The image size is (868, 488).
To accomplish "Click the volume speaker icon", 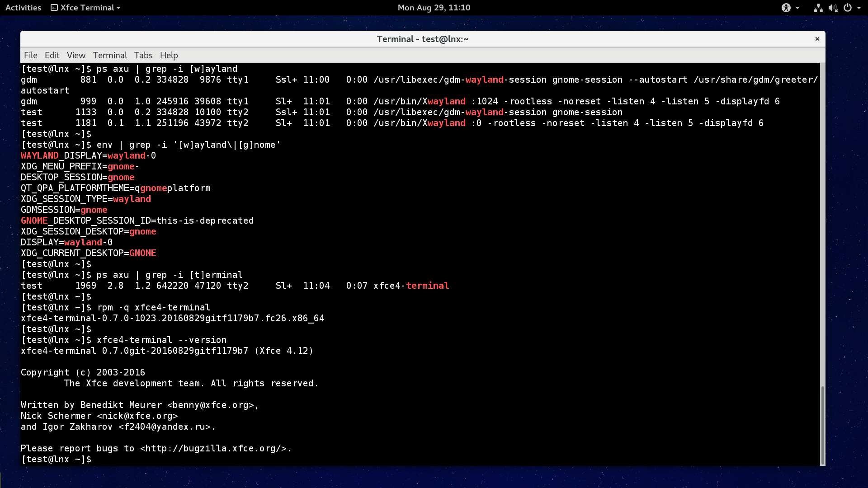I will 832,8.
